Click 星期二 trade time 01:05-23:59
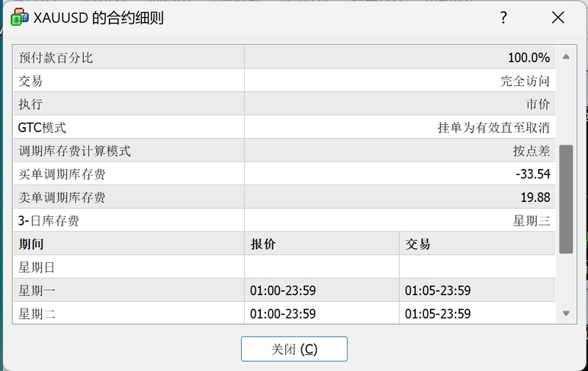Viewport: 588px width, 371px height. point(437,314)
